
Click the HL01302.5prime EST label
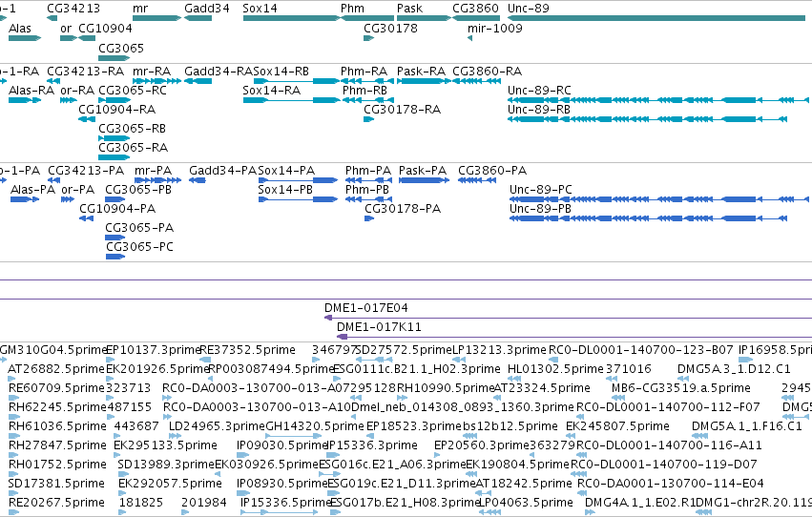point(555,369)
